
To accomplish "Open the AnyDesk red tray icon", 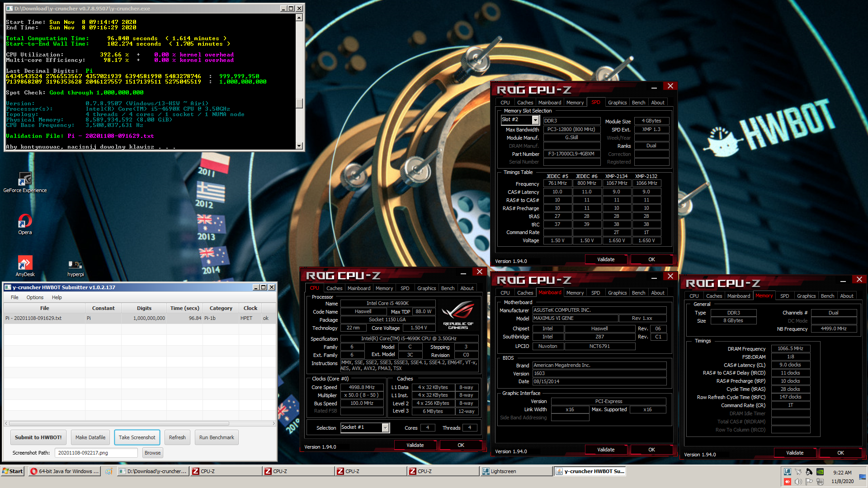I will [x=788, y=482].
